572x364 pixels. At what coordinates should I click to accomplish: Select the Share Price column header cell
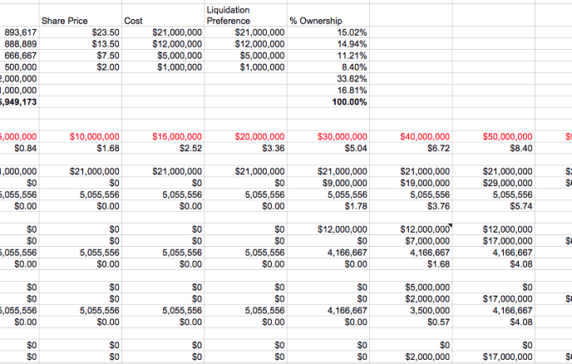(80, 15)
